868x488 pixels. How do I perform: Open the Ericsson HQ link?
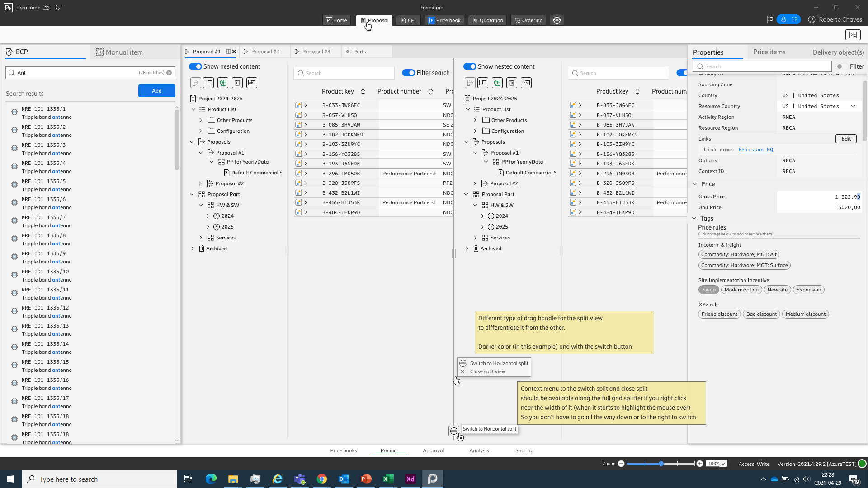pos(755,150)
